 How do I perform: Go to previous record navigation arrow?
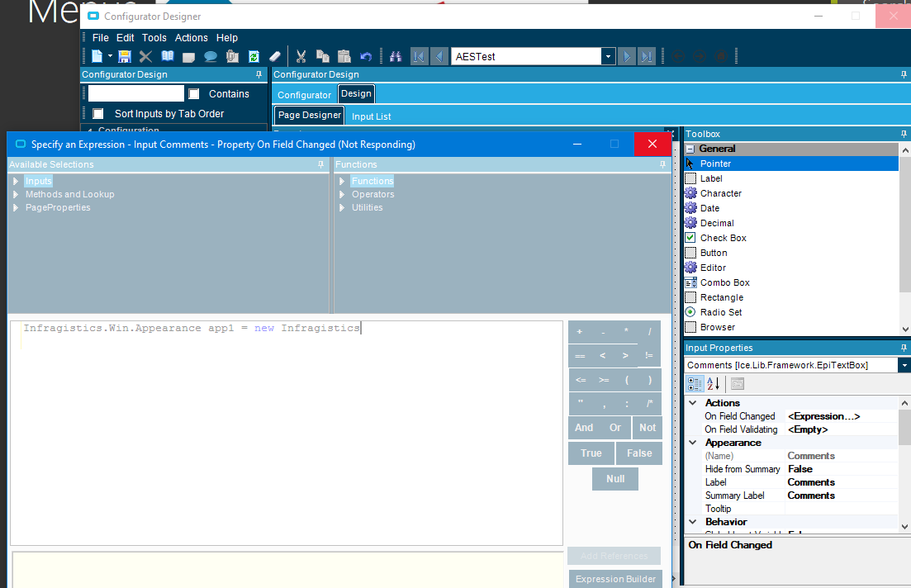[439, 56]
